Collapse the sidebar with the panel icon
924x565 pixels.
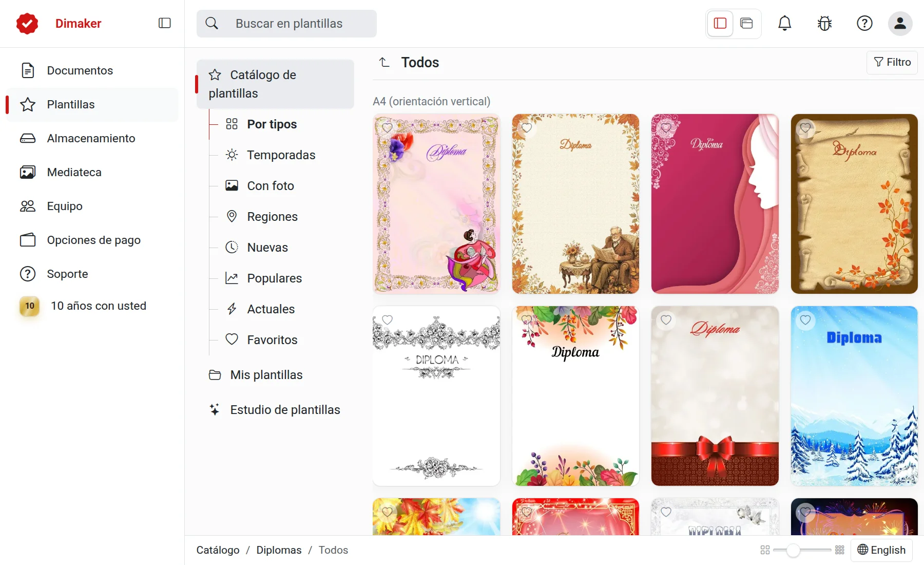(x=164, y=23)
